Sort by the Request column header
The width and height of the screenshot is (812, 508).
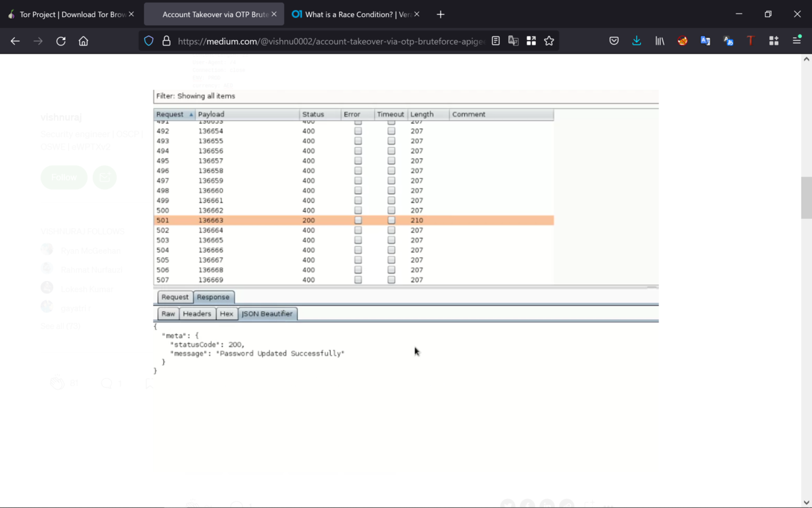pos(175,114)
